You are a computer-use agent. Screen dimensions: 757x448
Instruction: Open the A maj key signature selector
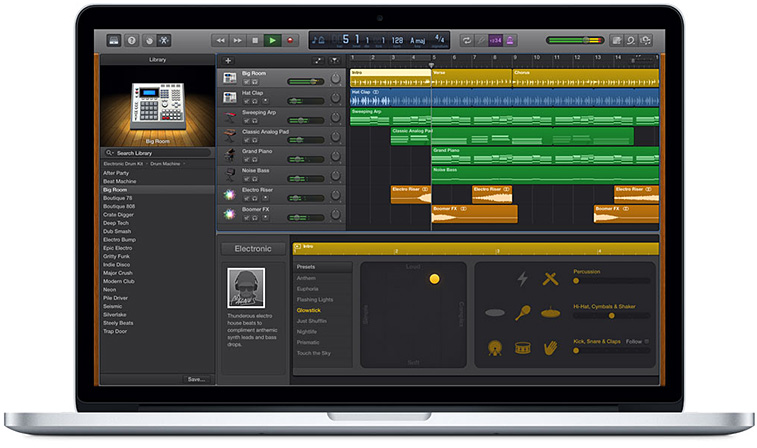418,41
